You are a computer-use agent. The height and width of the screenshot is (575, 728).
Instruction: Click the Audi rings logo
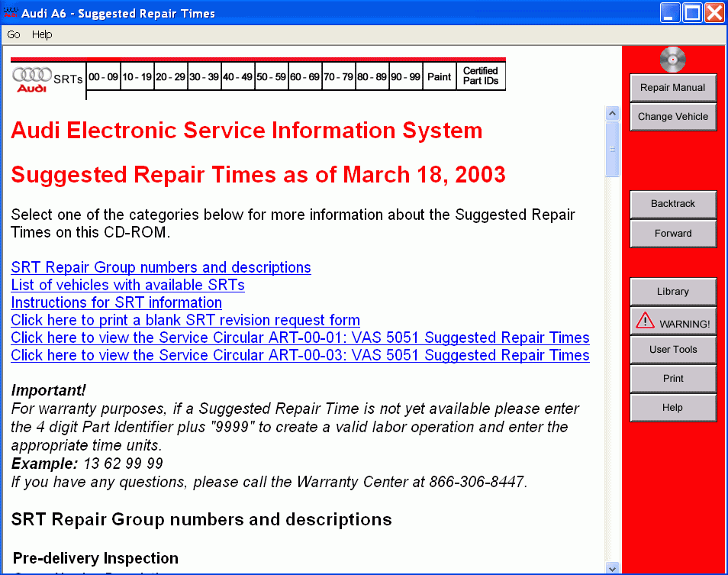(x=31, y=79)
